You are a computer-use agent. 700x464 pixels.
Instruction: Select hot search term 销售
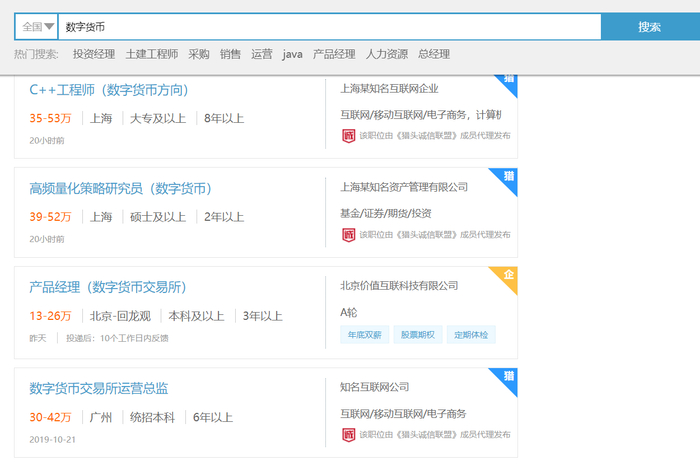click(230, 54)
